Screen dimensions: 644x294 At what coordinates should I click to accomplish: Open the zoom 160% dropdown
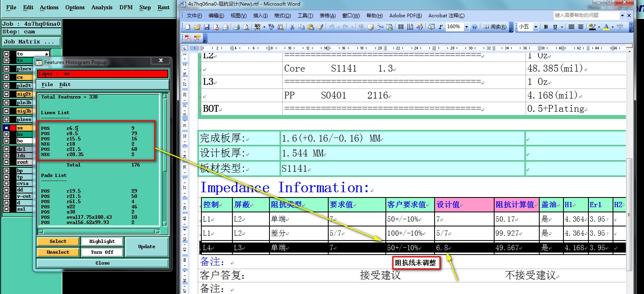pyautogui.click(x=466, y=27)
